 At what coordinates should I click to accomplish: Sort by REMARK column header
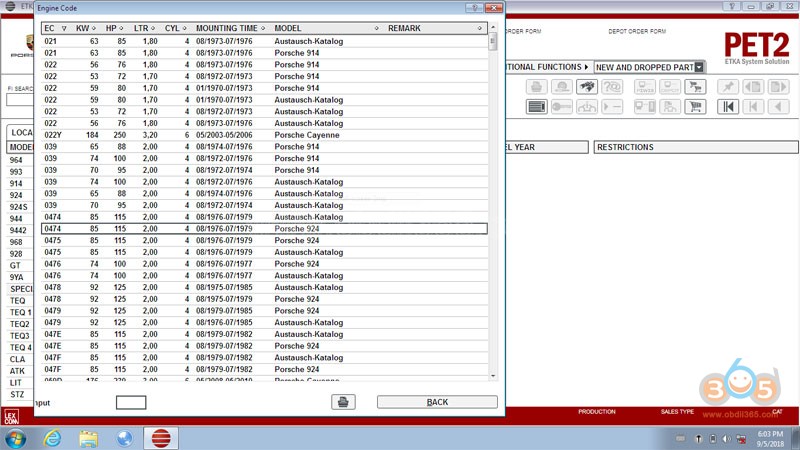click(435, 28)
